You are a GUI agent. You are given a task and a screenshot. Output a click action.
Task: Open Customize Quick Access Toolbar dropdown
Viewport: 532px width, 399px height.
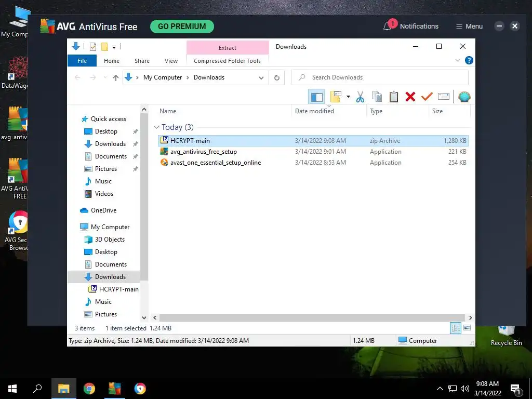(114, 47)
